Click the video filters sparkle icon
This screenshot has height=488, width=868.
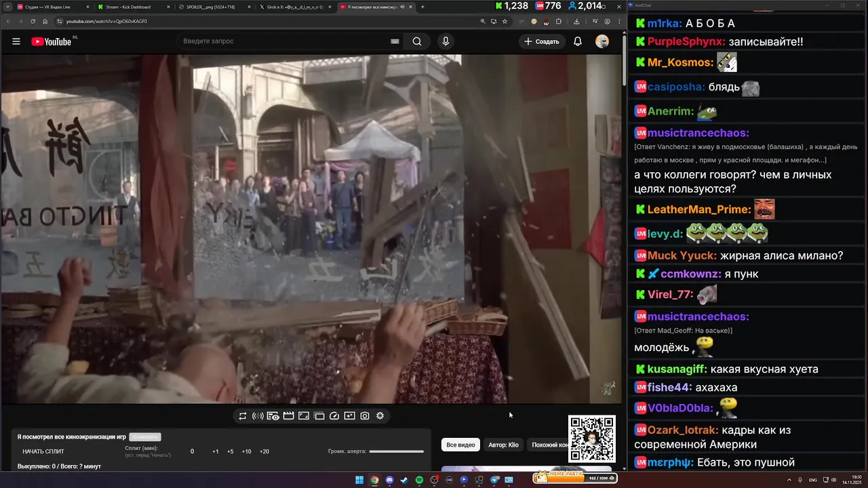(350, 416)
